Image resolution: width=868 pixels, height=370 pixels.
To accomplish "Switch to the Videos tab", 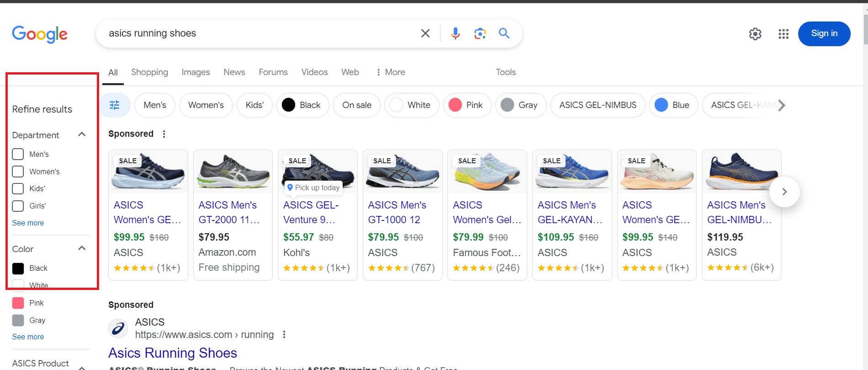I will [x=314, y=72].
